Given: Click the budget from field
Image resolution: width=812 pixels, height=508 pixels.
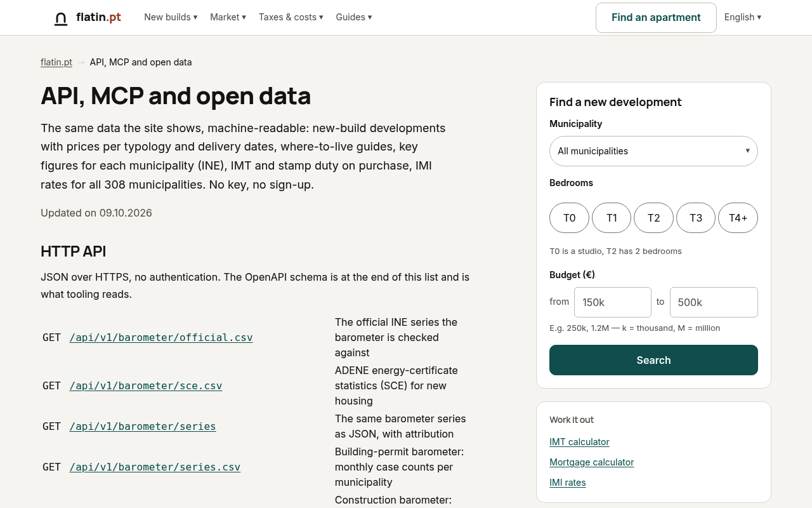Looking at the screenshot, I should pos(613,302).
